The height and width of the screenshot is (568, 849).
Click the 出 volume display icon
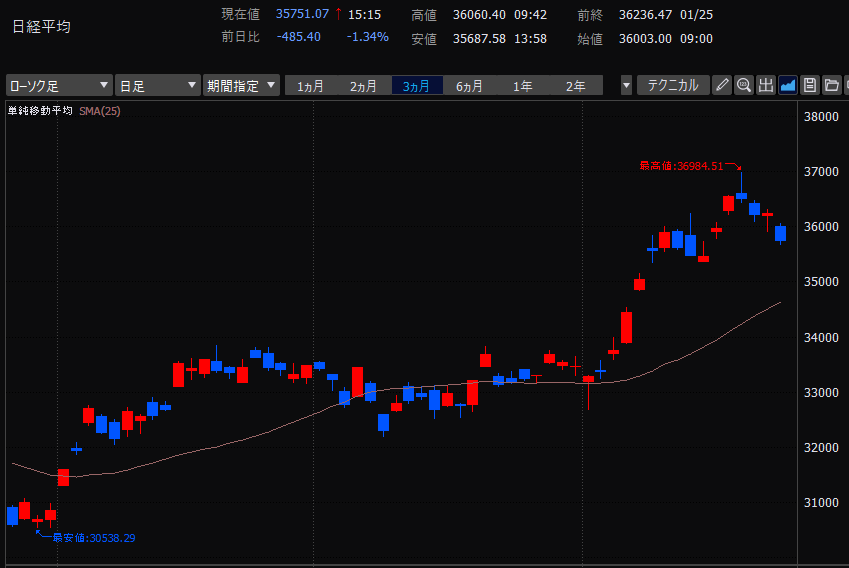tap(766, 85)
